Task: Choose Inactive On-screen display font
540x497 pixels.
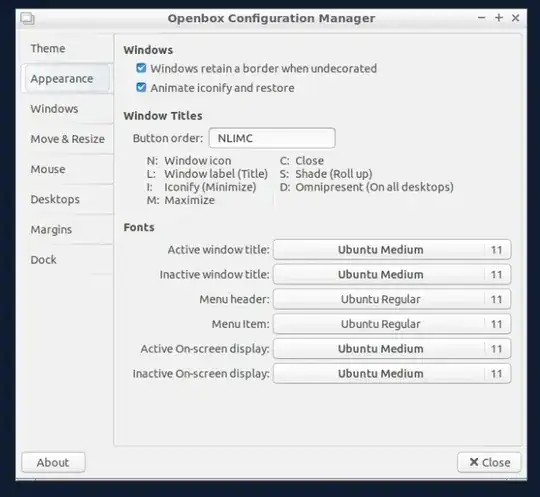Action: 392,373
